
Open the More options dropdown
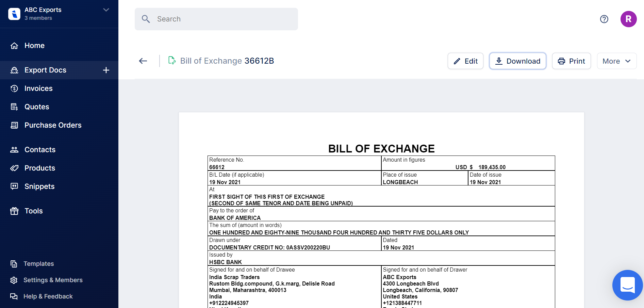click(x=616, y=61)
